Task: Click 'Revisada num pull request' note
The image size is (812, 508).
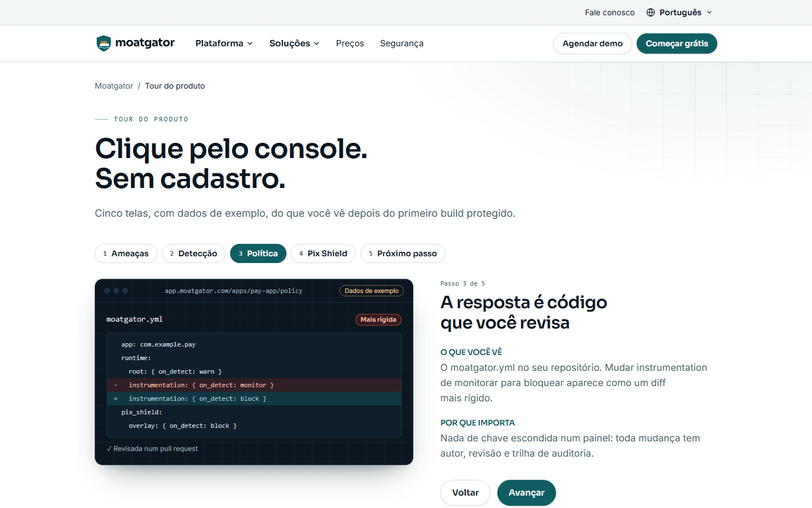Action: coord(152,449)
